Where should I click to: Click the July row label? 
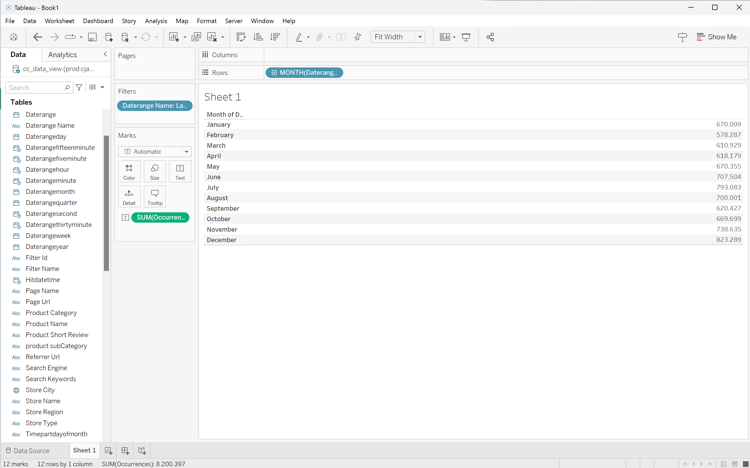[213, 187]
